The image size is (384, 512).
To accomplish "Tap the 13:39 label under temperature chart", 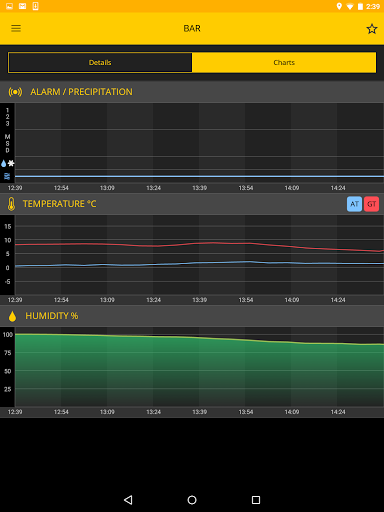I will [x=199, y=300].
